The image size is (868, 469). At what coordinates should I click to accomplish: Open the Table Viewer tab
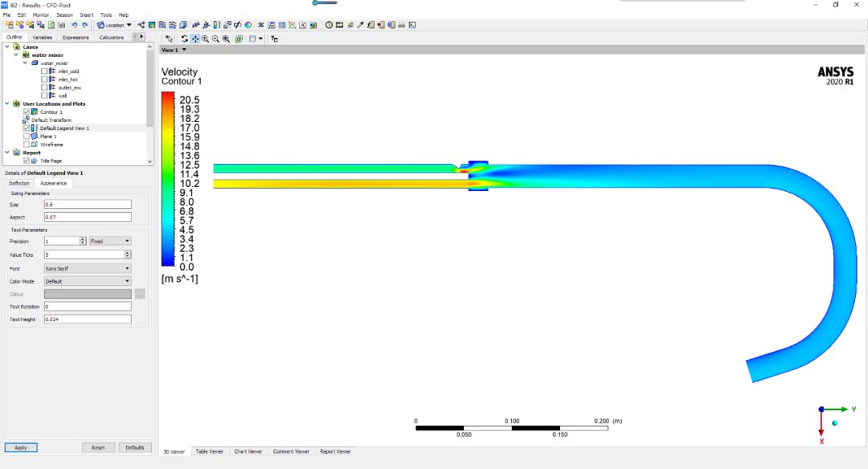click(209, 451)
